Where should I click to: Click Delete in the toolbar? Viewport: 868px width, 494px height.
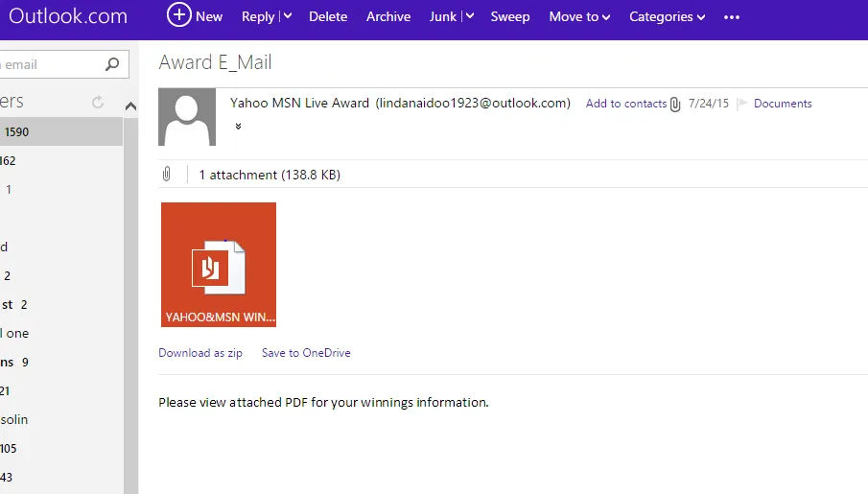(328, 17)
